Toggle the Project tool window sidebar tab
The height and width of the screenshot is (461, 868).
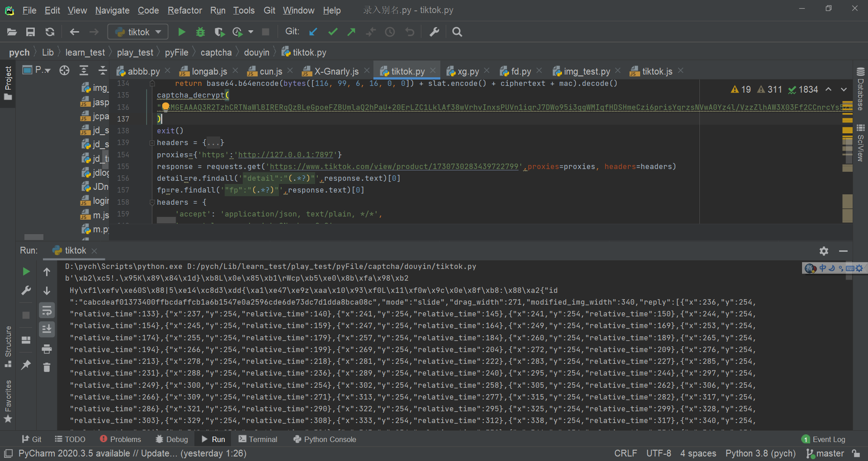coord(8,84)
